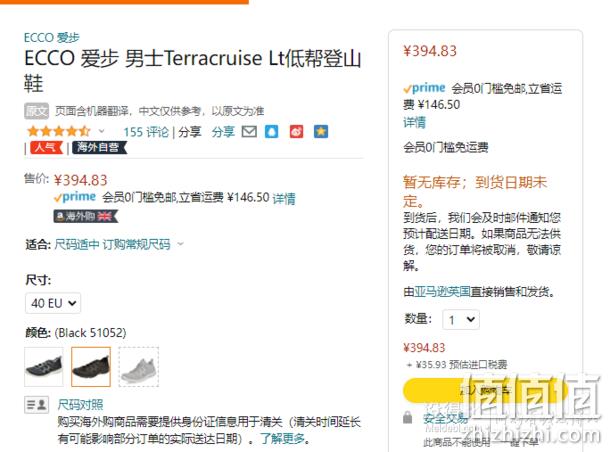The image size is (610, 452).
Task: Share via blue QQ icon
Action: click(272, 132)
